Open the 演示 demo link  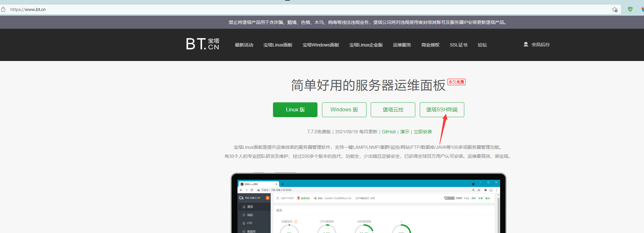pyautogui.click(x=405, y=132)
